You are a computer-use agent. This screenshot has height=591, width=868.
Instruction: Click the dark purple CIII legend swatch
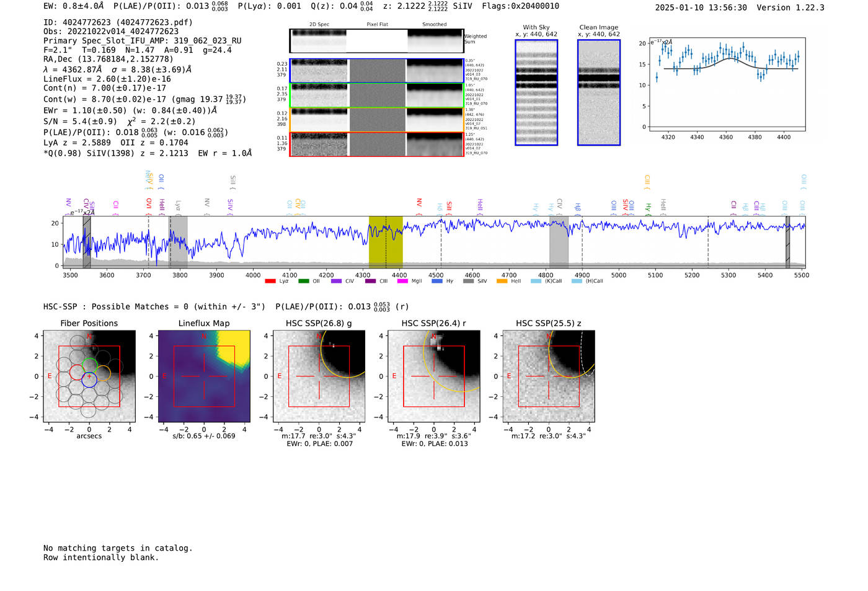[x=370, y=281]
